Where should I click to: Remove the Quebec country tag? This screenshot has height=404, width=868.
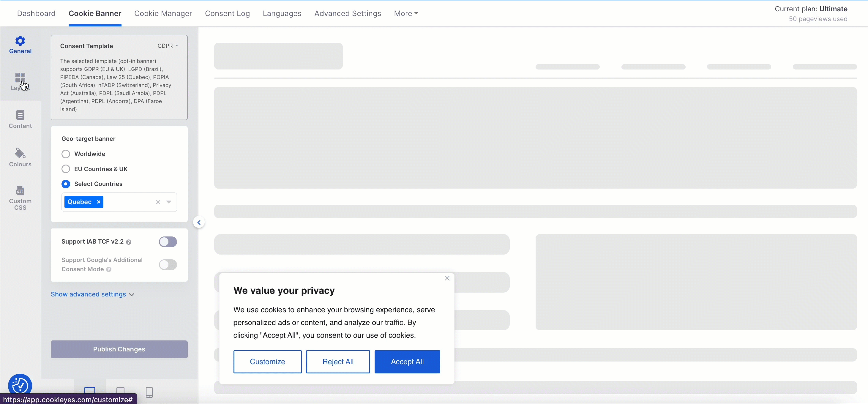[99, 202]
